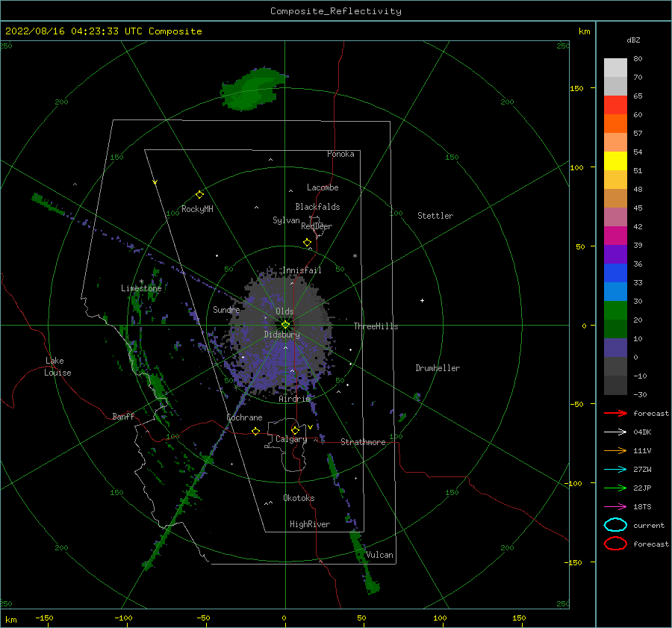The height and width of the screenshot is (628, 672).
Task: Click the RedDeer city label
Action: pyautogui.click(x=317, y=226)
